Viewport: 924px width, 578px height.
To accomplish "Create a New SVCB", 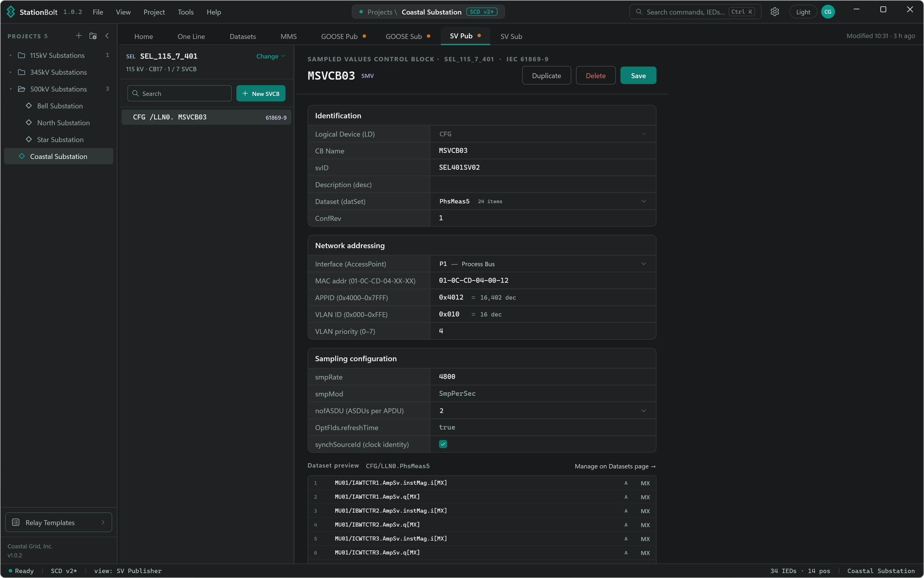I will click(261, 93).
